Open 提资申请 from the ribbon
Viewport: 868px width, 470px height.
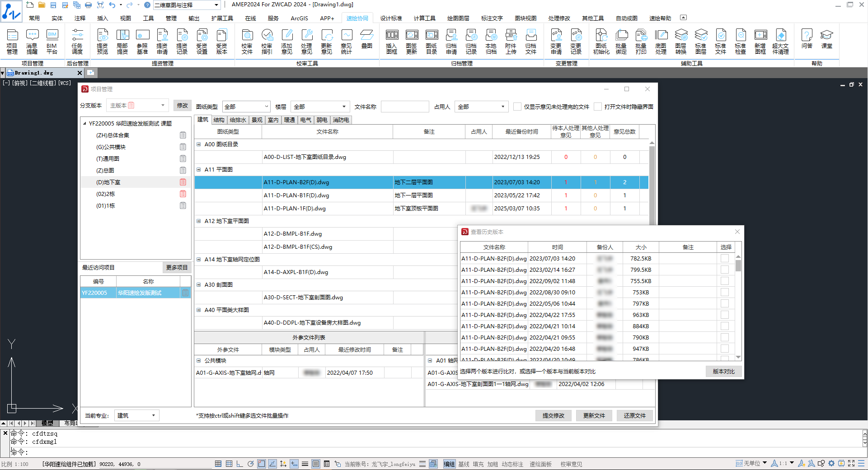pos(162,42)
